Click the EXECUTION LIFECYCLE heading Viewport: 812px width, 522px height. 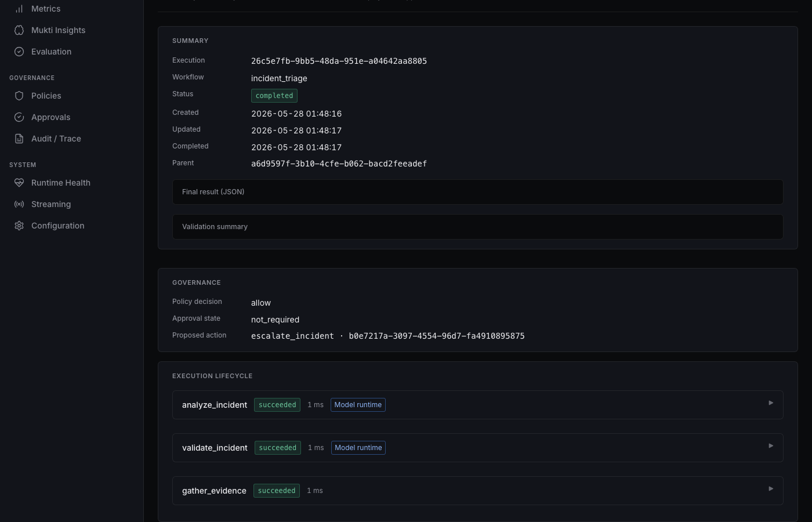pyautogui.click(x=212, y=376)
